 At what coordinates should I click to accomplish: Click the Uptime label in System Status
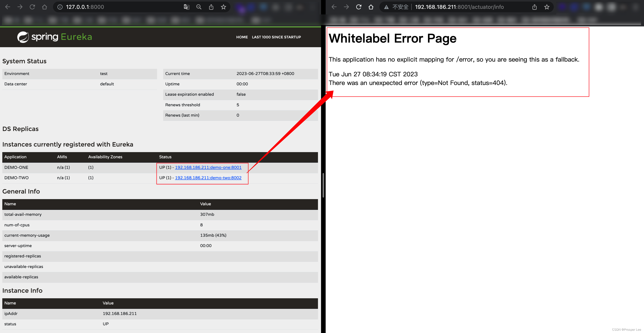point(172,84)
